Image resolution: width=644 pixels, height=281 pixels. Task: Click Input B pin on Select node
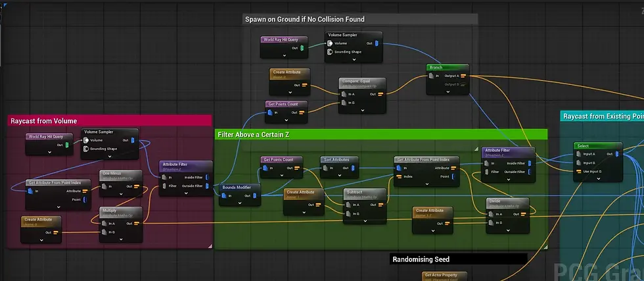(x=579, y=163)
